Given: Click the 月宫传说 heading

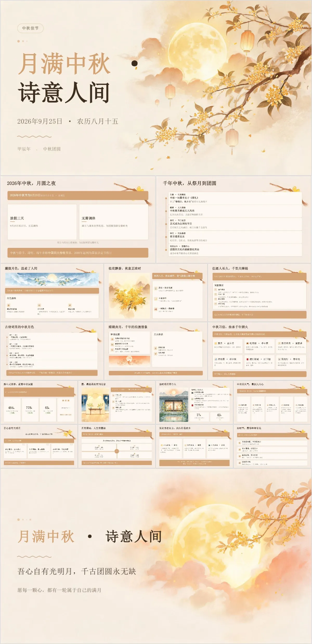Looking at the screenshot, I should [158, 334].
